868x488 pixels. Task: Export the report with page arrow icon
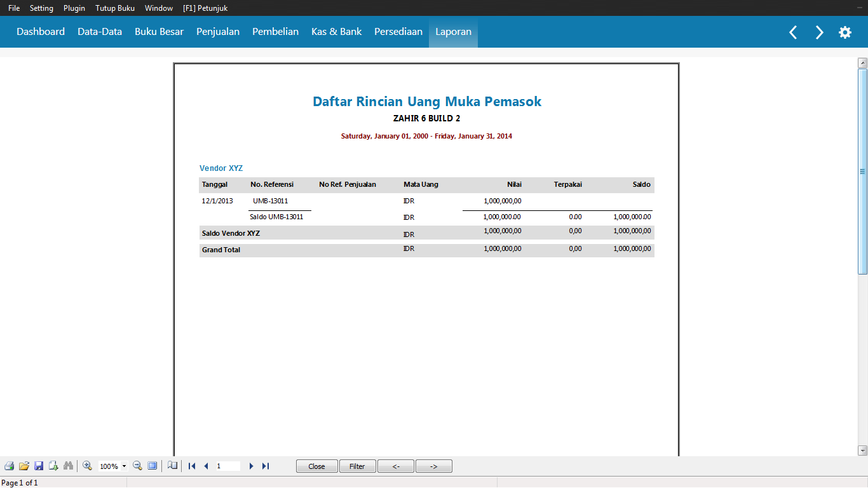coord(53,466)
